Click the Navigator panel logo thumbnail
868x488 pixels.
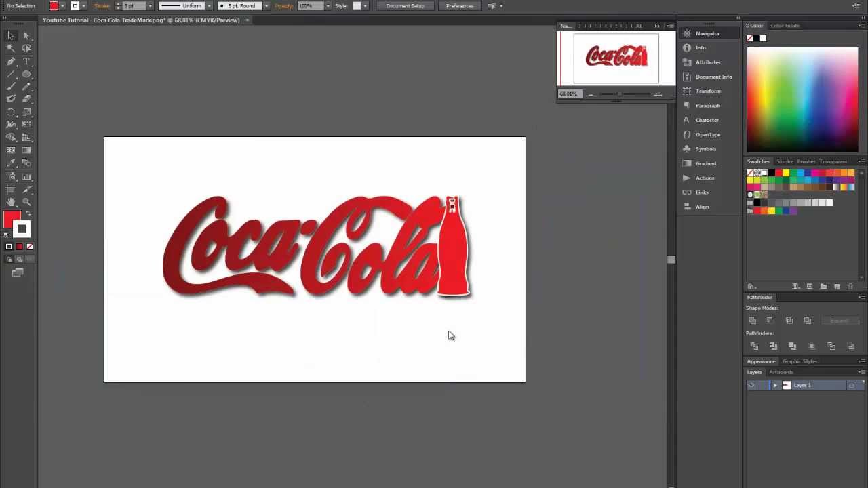(x=616, y=58)
